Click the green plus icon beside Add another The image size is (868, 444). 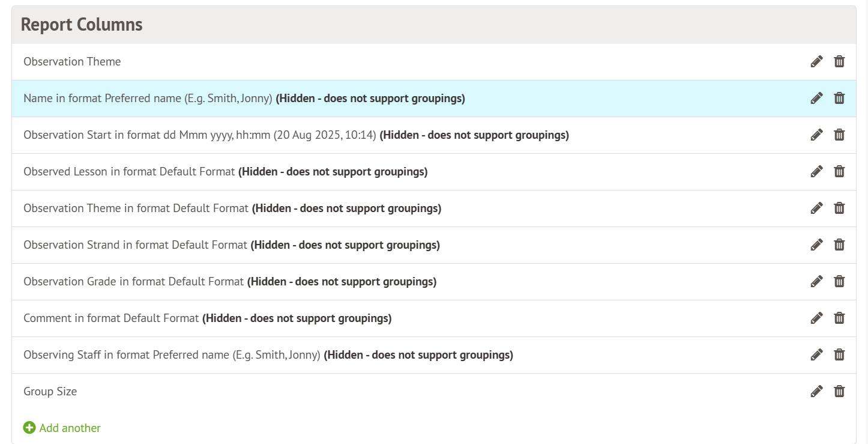[x=29, y=428]
